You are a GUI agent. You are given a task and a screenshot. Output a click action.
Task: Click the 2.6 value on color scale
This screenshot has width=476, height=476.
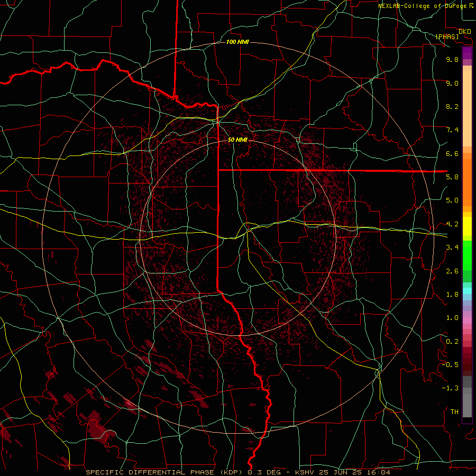coord(452,271)
